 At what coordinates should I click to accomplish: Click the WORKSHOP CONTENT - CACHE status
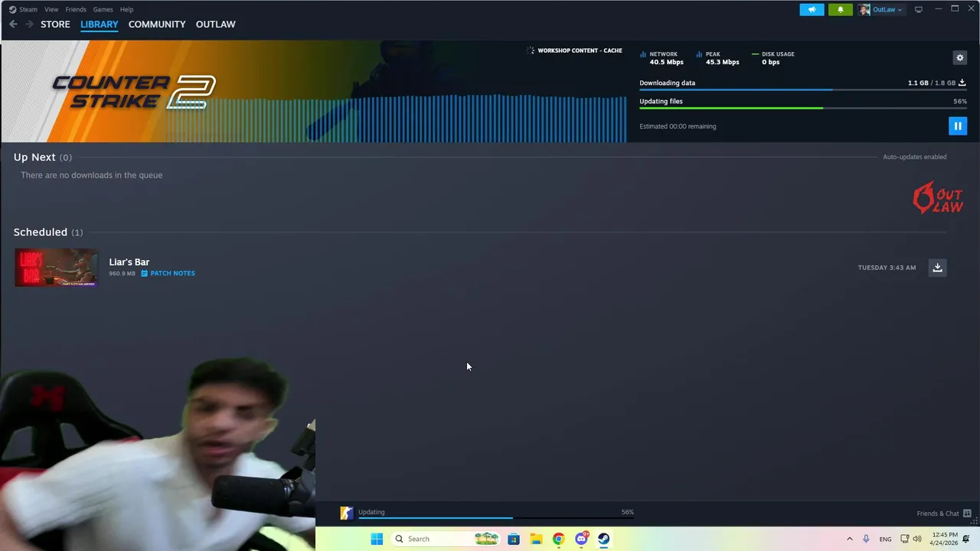tap(580, 51)
